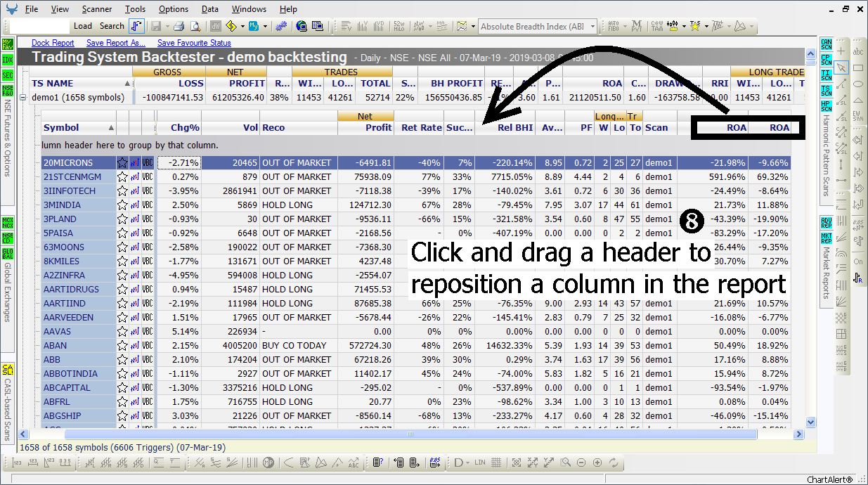Viewport: 868px width, 485px height.
Task: Select the arrow pointer tool
Action: tap(842, 68)
